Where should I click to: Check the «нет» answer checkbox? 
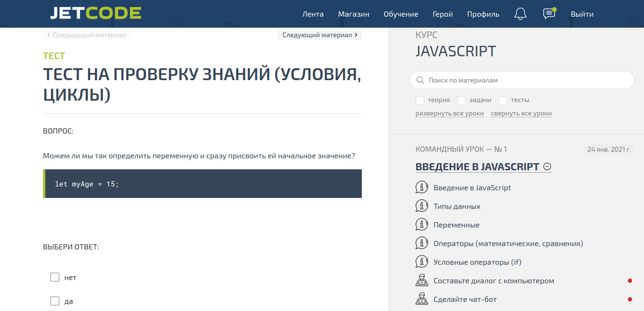tap(54, 277)
